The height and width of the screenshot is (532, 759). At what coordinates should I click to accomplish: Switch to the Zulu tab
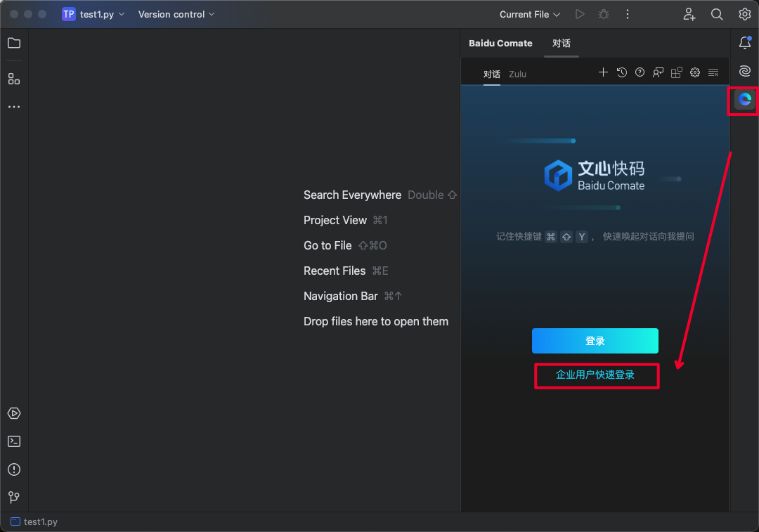tap(517, 74)
